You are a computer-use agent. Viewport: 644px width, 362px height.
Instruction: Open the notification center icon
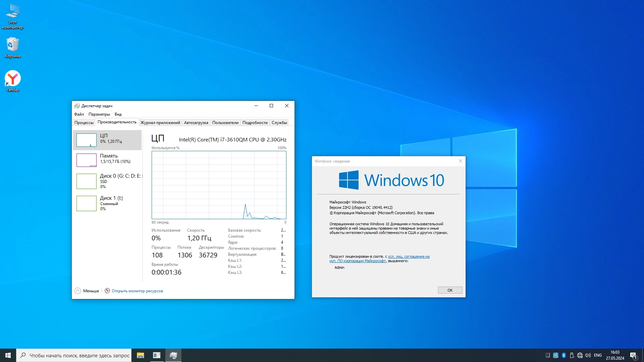(x=633, y=355)
